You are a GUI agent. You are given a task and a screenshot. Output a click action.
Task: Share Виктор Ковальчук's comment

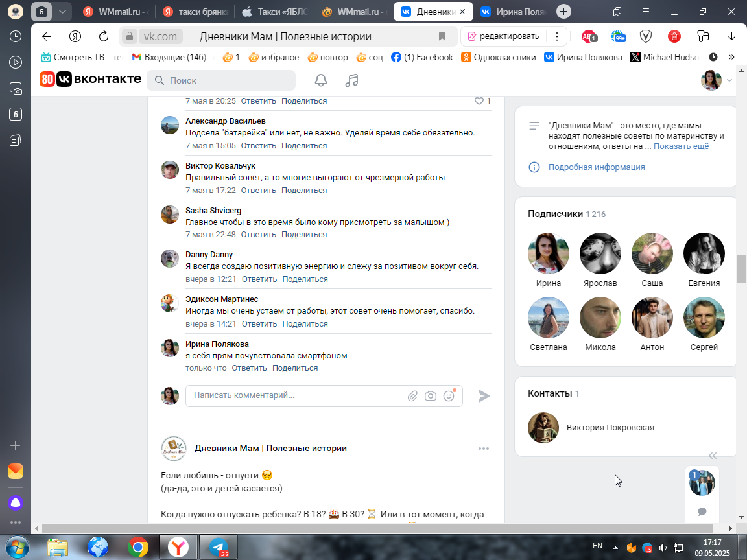pyautogui.click(x=304, y=191)
